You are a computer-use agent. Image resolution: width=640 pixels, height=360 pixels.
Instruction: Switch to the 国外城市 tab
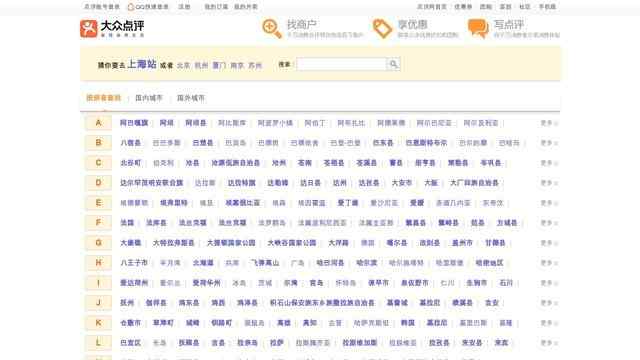191,98
